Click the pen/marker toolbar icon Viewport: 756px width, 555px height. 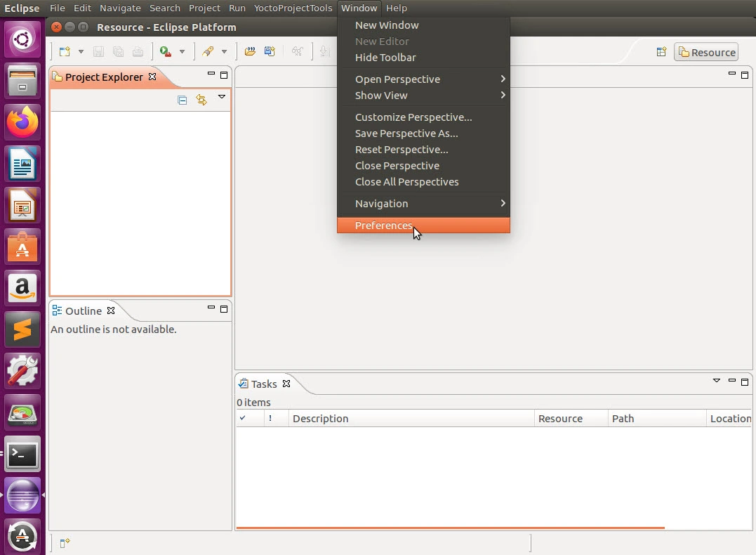(208, 51)
